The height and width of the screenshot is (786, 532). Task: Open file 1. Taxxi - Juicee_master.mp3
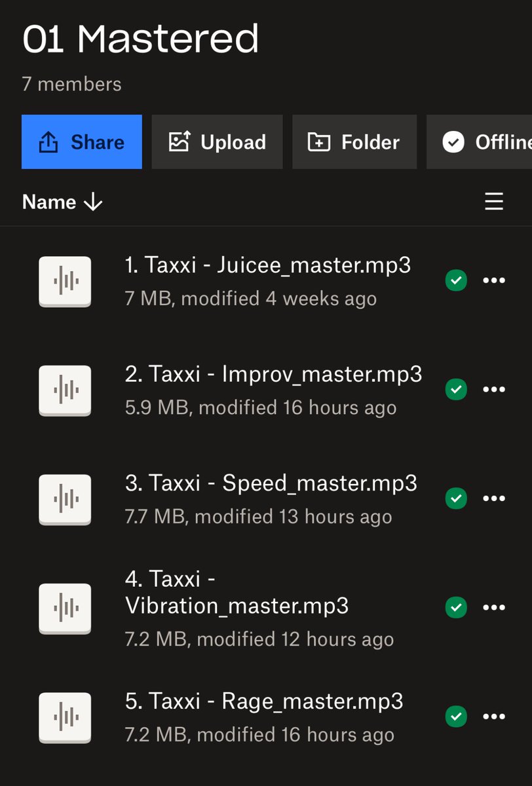(268, 265)
